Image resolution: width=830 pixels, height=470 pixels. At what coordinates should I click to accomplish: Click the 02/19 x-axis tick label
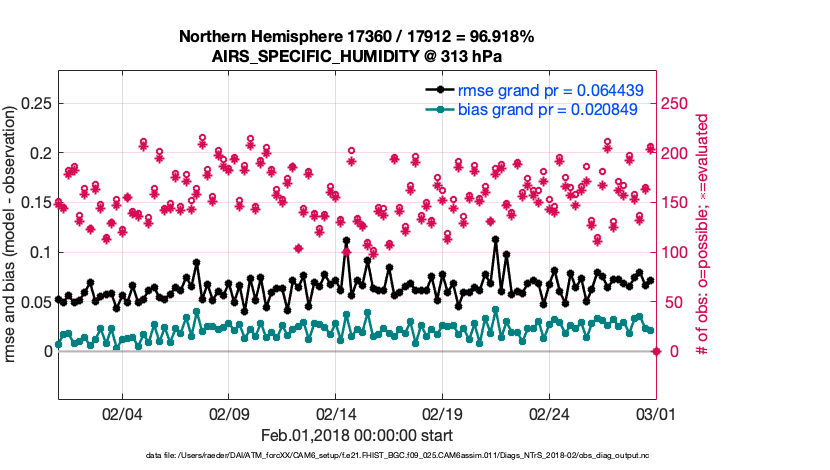[442, 413]
